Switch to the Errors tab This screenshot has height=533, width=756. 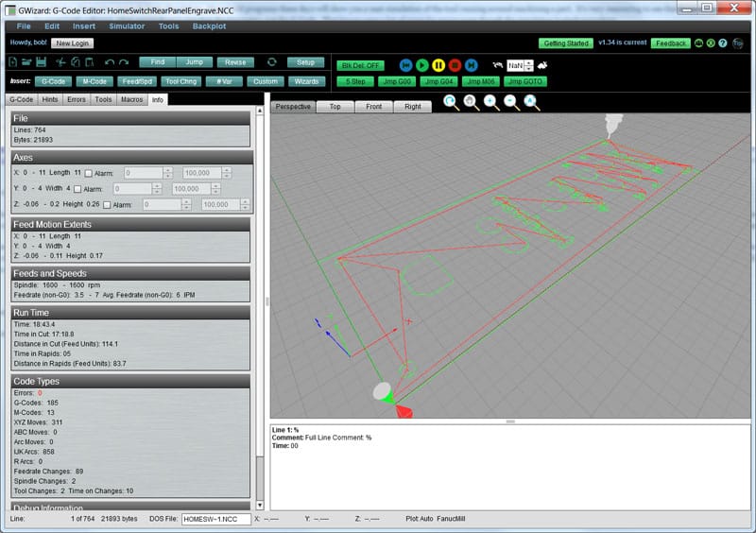77,99
